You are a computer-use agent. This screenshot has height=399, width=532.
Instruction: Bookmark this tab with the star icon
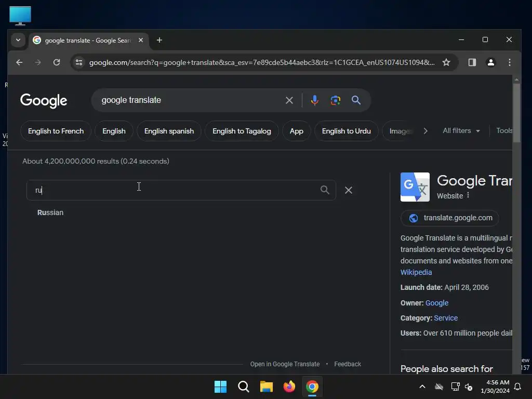(446, 62)
